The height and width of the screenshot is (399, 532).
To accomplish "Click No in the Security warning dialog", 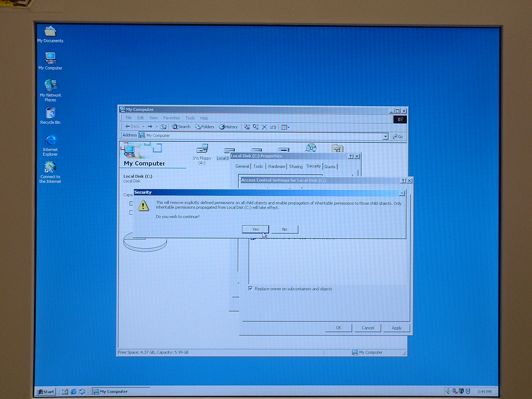I will [x=284, y=229].
